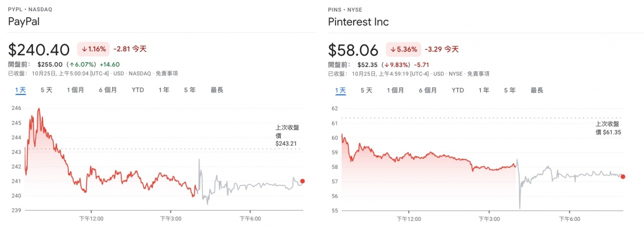The width and height of the screenshot is (644, 230).
Task: Open Pinterest 6 個月 chart range
Action: (428, 90)
